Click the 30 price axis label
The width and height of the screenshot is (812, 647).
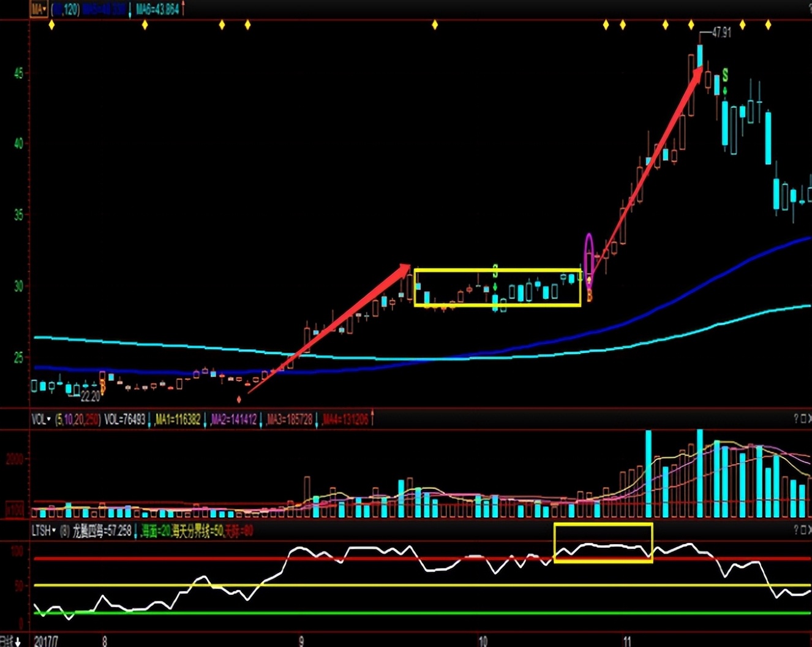[18, 286]
